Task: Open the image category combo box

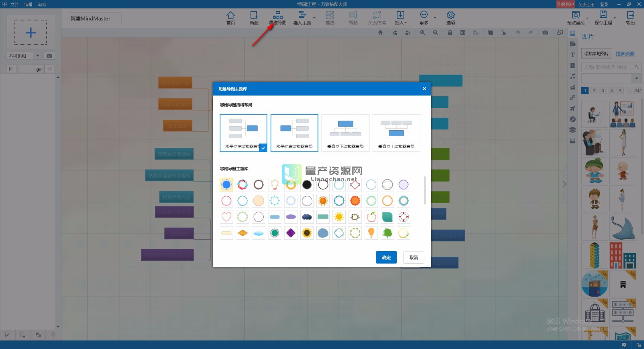Action: click(611, 78)
